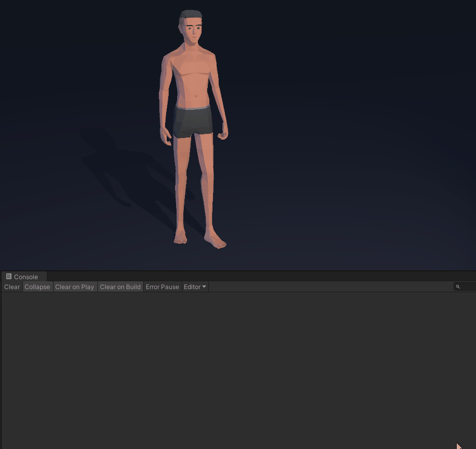Click the Clear button in Console
This screenshot has width=476, height=449.
coord(12,287)
